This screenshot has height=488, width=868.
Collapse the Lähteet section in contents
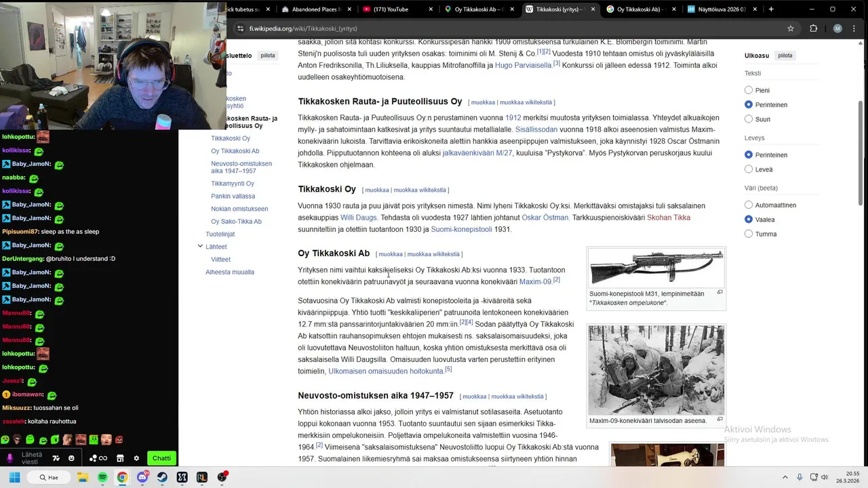(x=200, y=246)
